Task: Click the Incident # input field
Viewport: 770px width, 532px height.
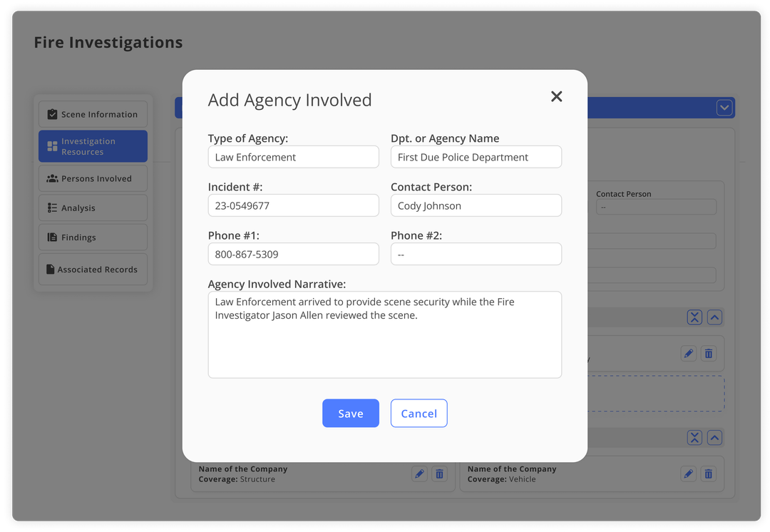Action: (x=294, y=205)
